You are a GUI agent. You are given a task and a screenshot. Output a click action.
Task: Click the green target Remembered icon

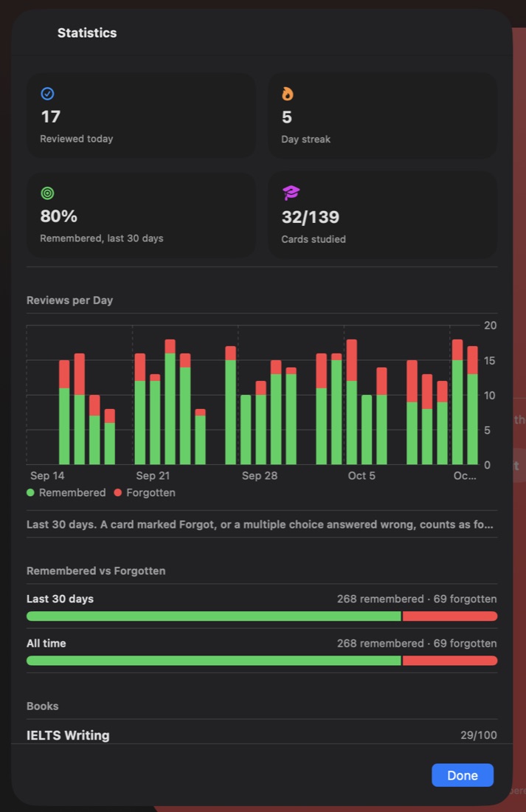(48, 193)
